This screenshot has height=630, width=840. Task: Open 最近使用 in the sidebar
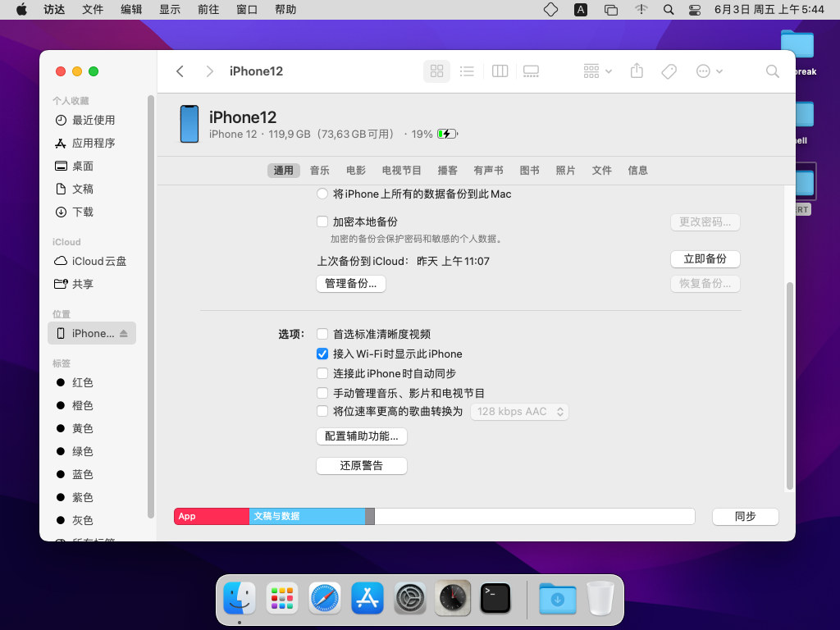pyautogui.click(x=92, y=120)
